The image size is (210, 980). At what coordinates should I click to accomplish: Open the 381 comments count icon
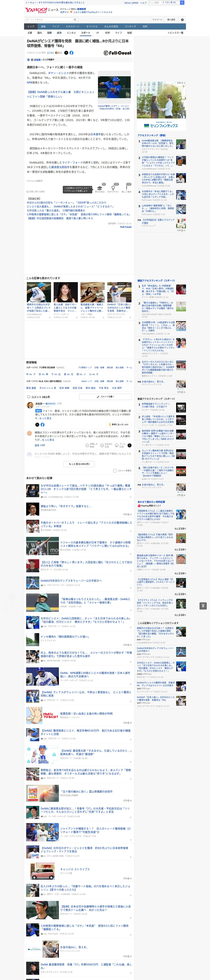point(51,53)
